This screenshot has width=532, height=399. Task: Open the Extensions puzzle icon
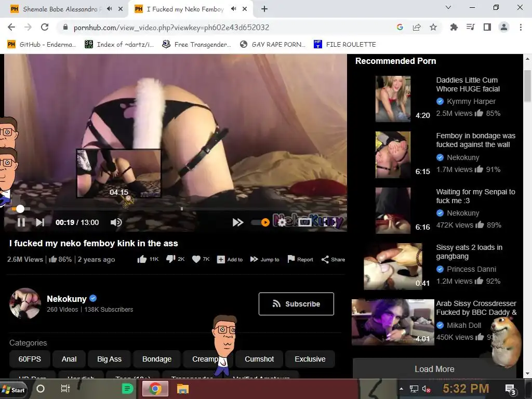[454, 27]
